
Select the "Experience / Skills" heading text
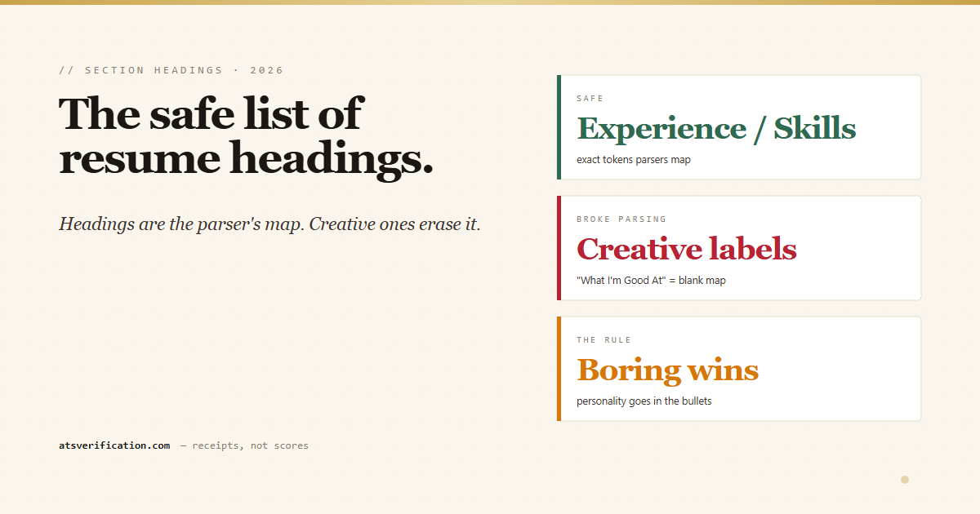(716, 129)
